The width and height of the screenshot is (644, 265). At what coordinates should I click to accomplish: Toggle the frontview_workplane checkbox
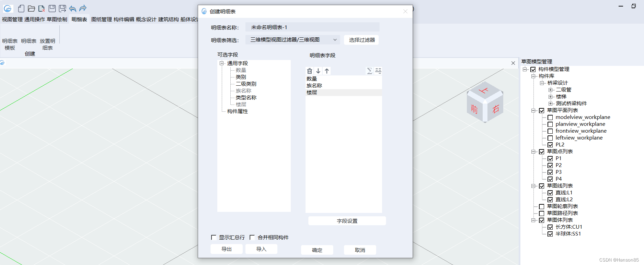(x=550, y=131)
